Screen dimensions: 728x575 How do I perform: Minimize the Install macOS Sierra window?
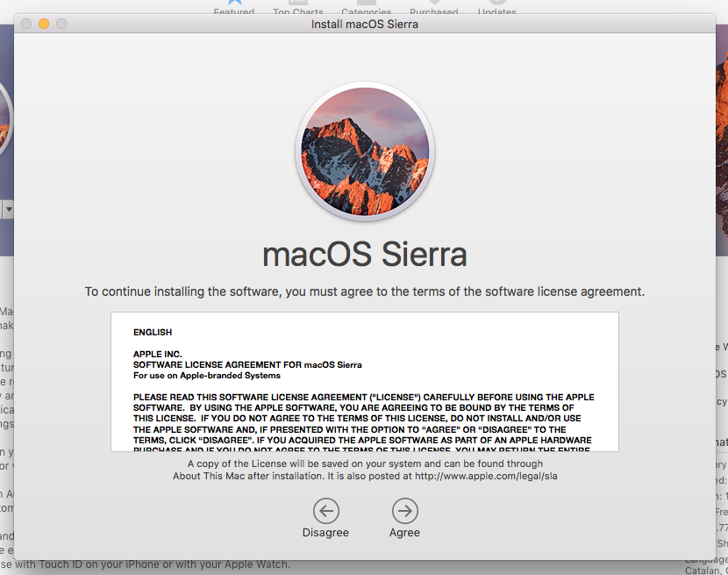click(44, 24)
